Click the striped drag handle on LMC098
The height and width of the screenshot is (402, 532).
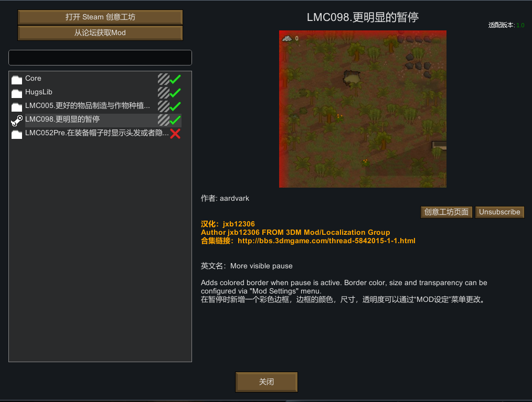coord(164,119)
